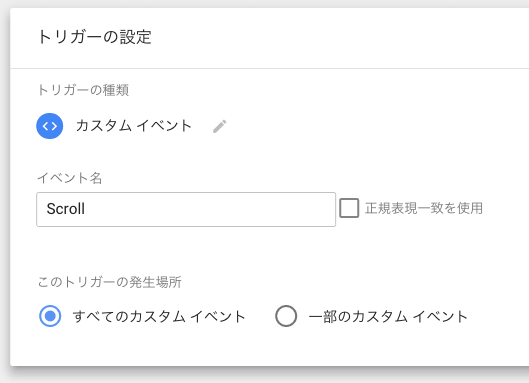Select the すべてのカスタム イベント radio button
529x383 pixels.
coord(50,316)
